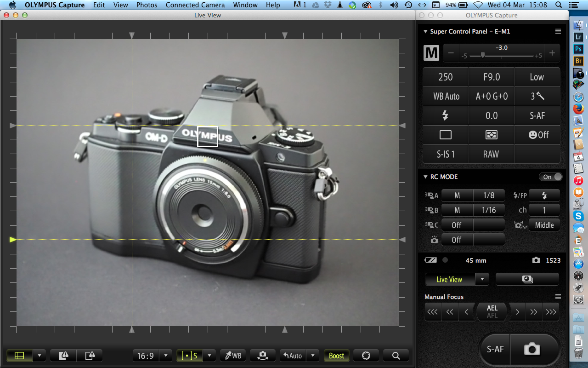Refresh the live view with circular arrows icon
Image resolution: width=588 pixels, height=368 pixels.
click(366, 356)
